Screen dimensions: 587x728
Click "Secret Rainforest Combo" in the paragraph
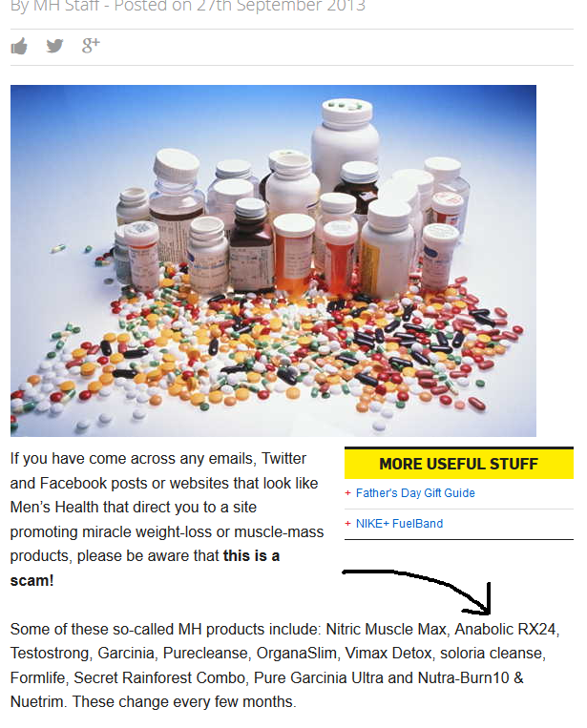(159, 677)
